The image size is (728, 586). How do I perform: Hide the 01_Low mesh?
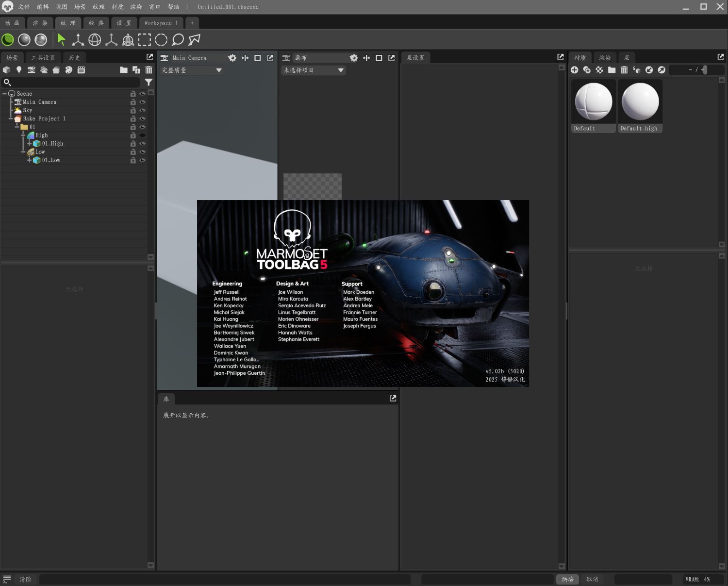(x=143, y=160)
